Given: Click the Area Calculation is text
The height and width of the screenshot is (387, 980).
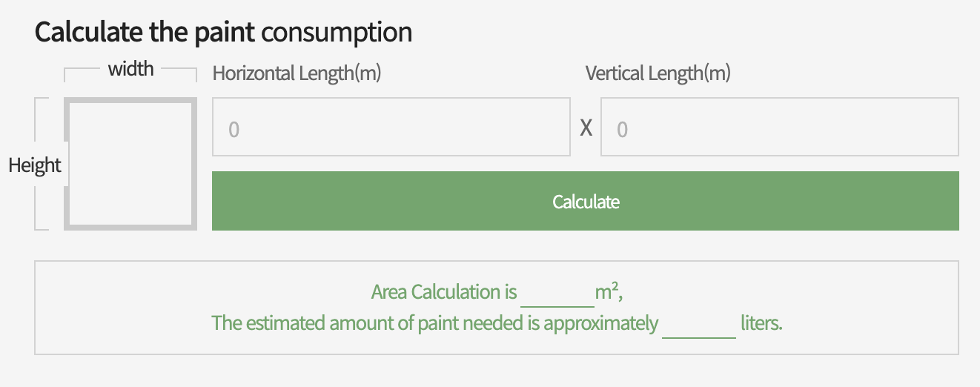Looking at the screenshot, I should click(443, 292).
